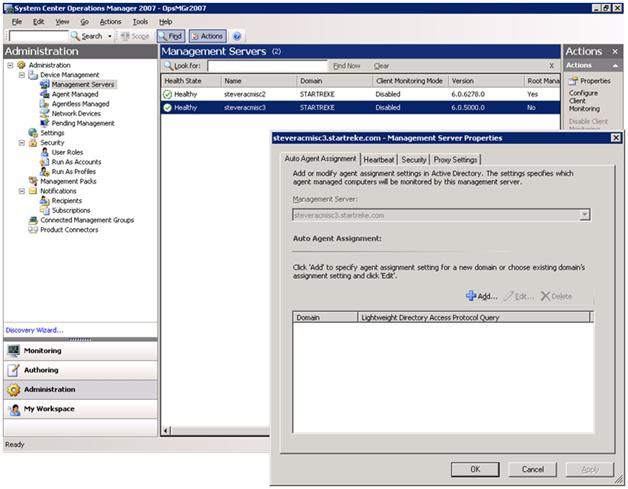Select the Agent Managed icon in tree
The image size is (628, 489).
pos(44,94)
